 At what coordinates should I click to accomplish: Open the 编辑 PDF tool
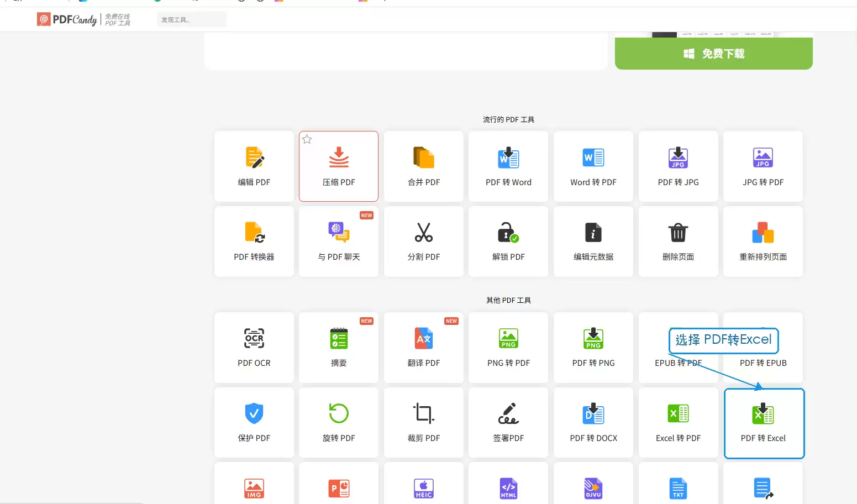(x=254, y=166)
